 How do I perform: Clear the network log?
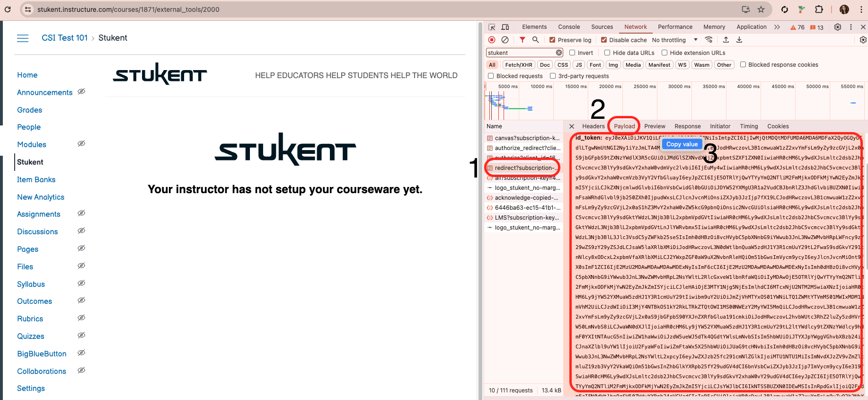coord(505,40)
